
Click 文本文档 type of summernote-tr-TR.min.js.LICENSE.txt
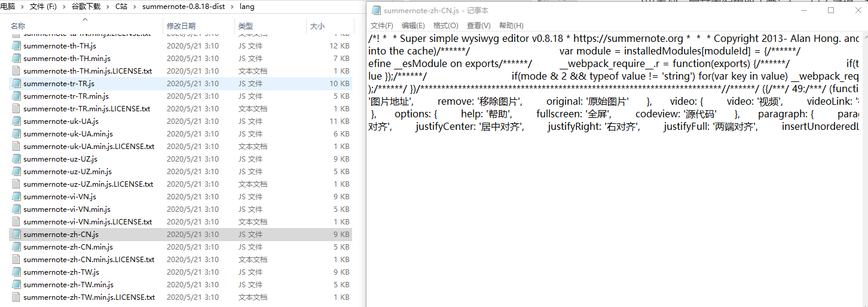[253, 109]
